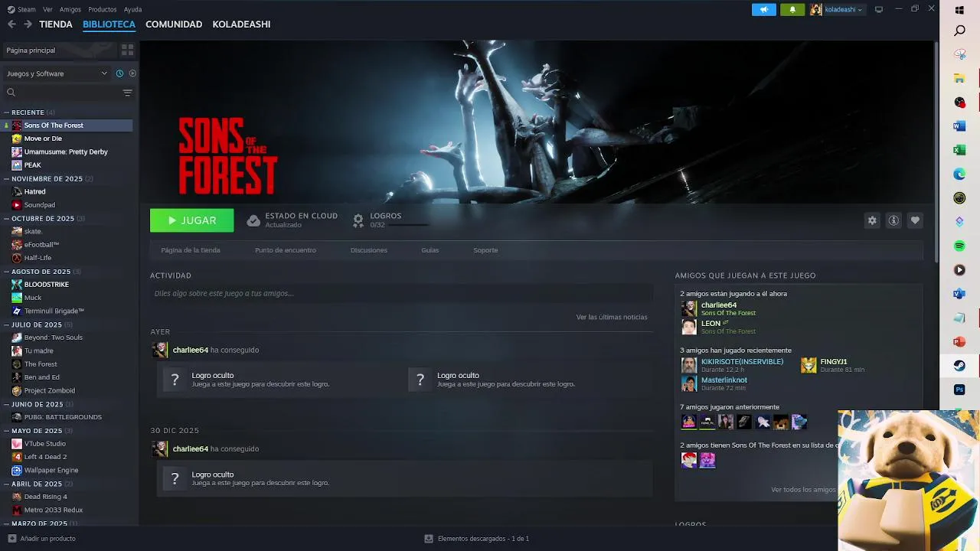Image resolution: width=980 pixels, height=551 pixels.
Task: Collapse NOVIEMBRE DE 2025 category
Action: coord(7,179)
